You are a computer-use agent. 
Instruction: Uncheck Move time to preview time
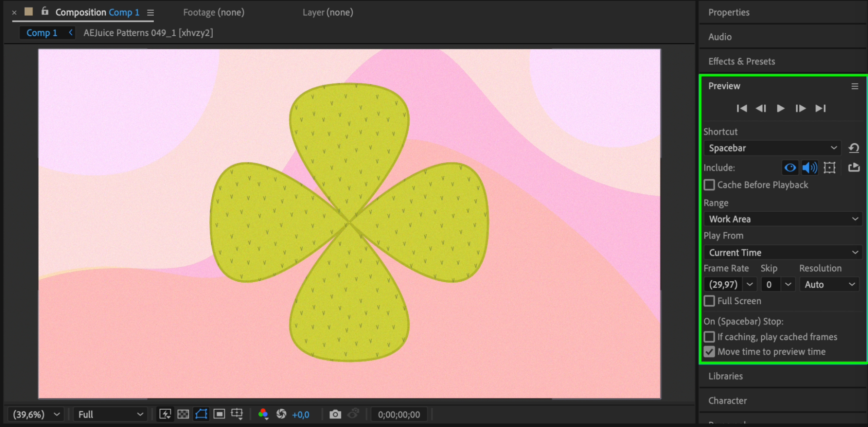coord(710,352)
